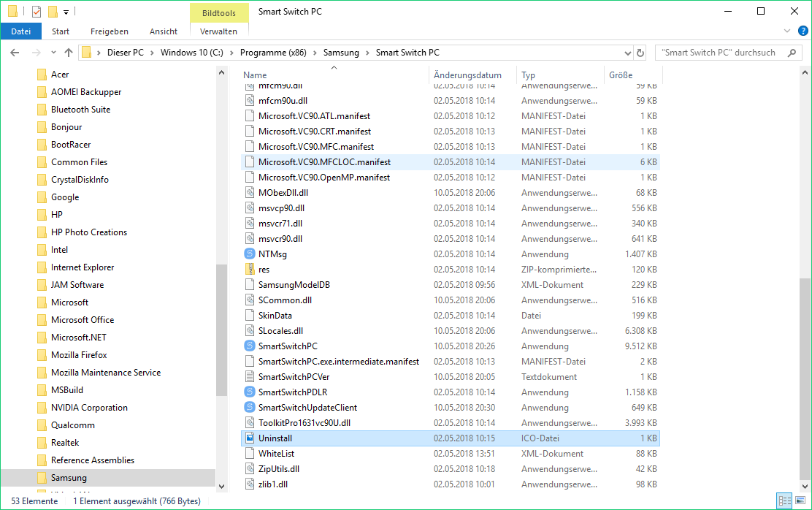The width and height of the screenshot is (812, 510).
Task: Click the SmartSwitchPC application icon
Action: point(250,346)
